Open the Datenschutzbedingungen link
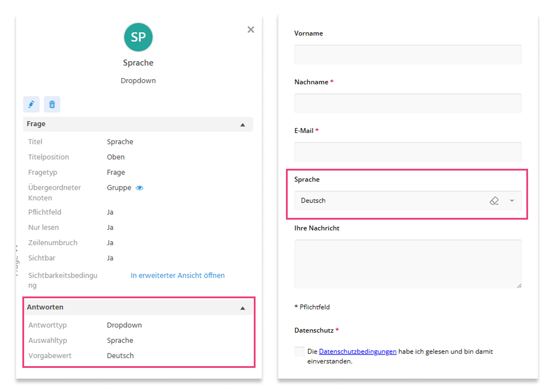This screenshot has width=554, height=392. pyautogui.click(x=358, y=351)
